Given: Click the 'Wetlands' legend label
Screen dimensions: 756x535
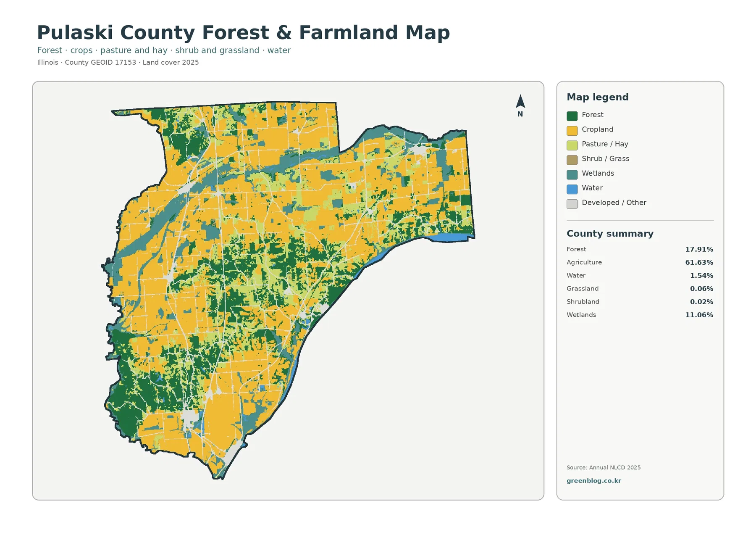Looking at the screenshot, I should [598, 173].
